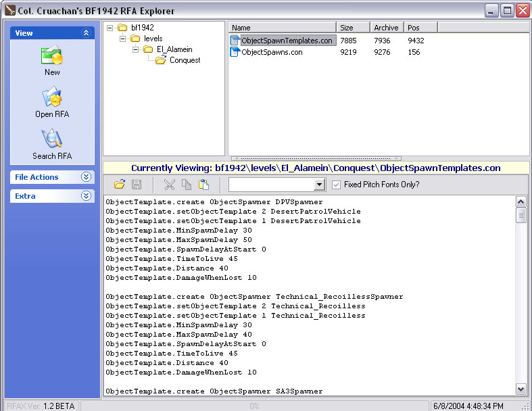Collapse the View panel chevron
Viewport: 532px width, 411px height.
pos(86,32)
